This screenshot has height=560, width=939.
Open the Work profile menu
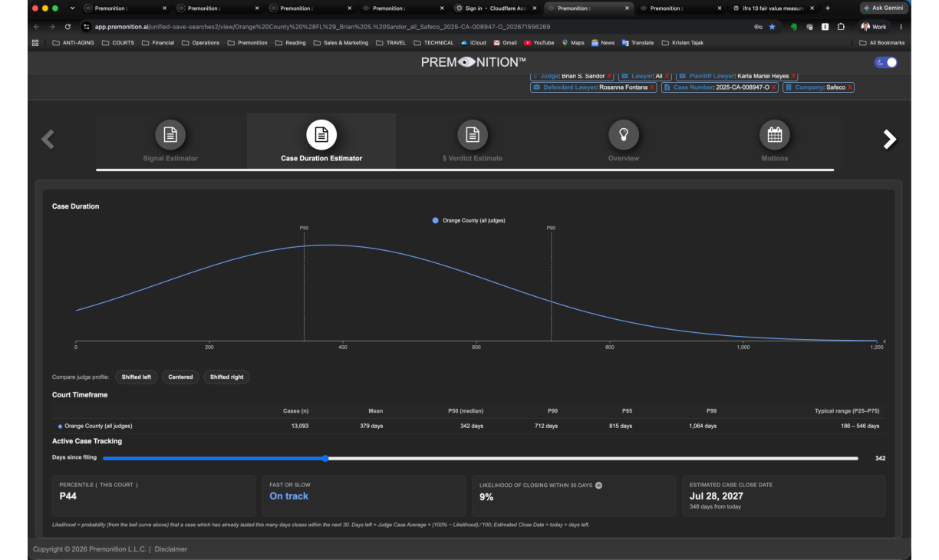873,26
